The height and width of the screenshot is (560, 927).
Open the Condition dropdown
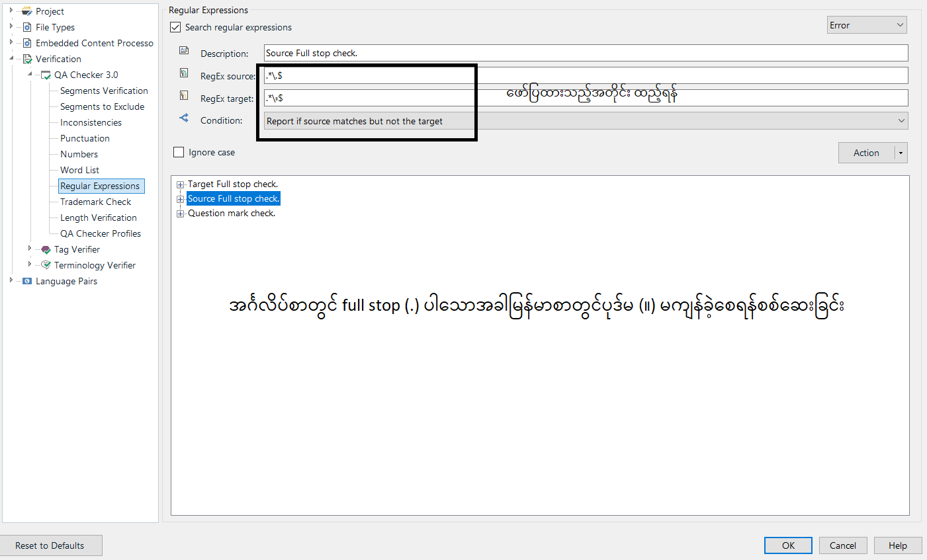pos(586,121)
